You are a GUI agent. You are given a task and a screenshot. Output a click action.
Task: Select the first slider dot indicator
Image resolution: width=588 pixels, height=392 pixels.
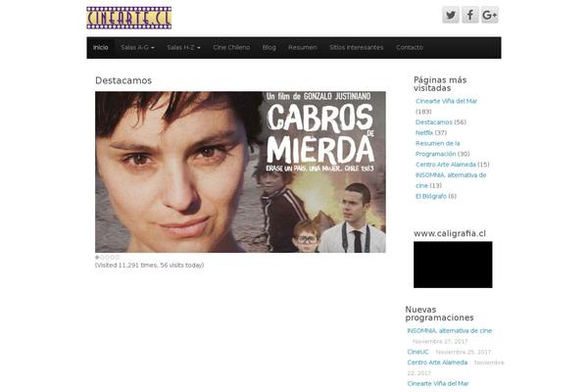pyautogui.click(x=97, y=258)
